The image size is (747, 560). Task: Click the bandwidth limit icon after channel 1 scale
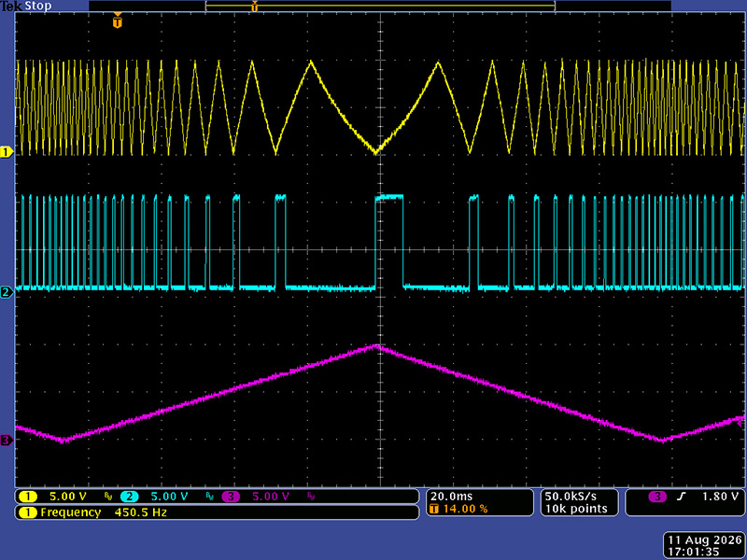108,497
